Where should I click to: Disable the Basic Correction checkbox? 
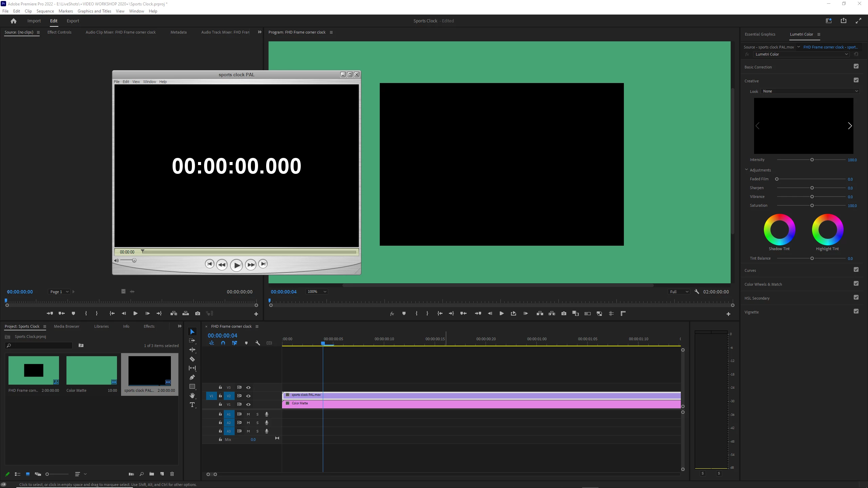pos(856,66)
